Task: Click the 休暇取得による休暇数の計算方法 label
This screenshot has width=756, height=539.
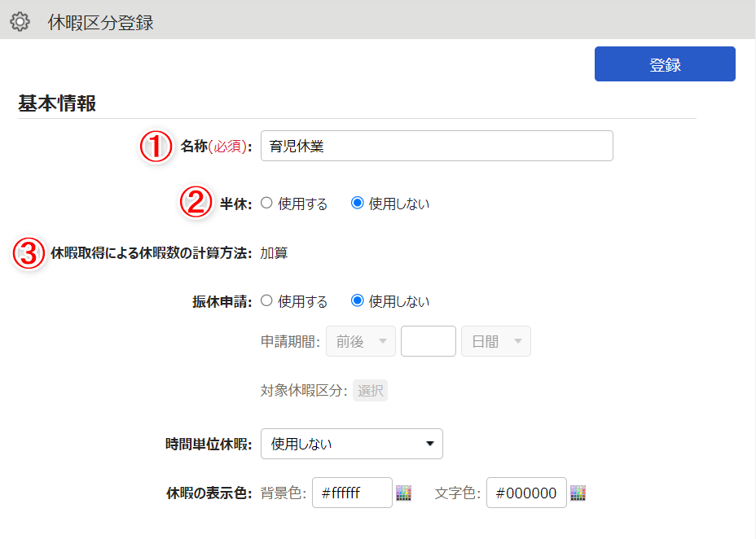Action: (151, 253)
